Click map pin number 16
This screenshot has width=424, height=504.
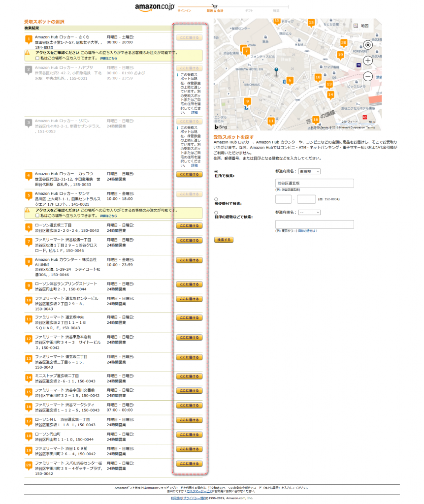[316, 120]
